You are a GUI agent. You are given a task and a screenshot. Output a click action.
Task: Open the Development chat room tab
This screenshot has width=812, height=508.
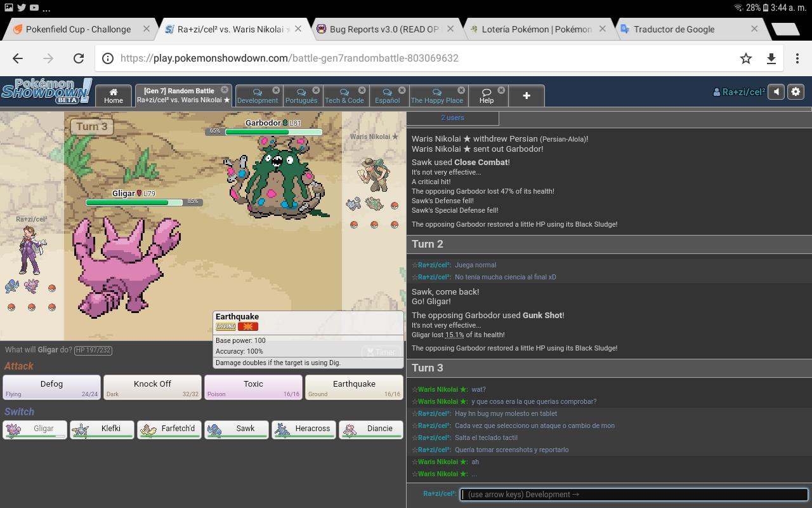[258, 96]
